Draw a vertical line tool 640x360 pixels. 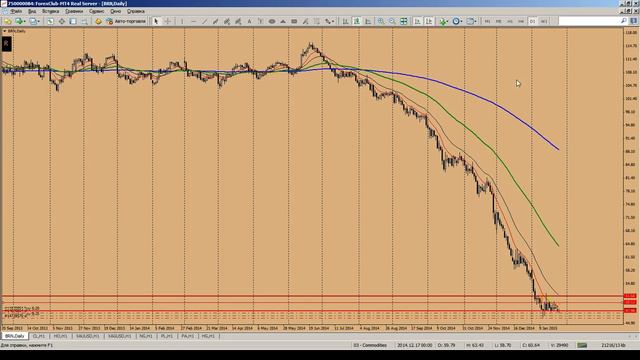click(182, 21)
